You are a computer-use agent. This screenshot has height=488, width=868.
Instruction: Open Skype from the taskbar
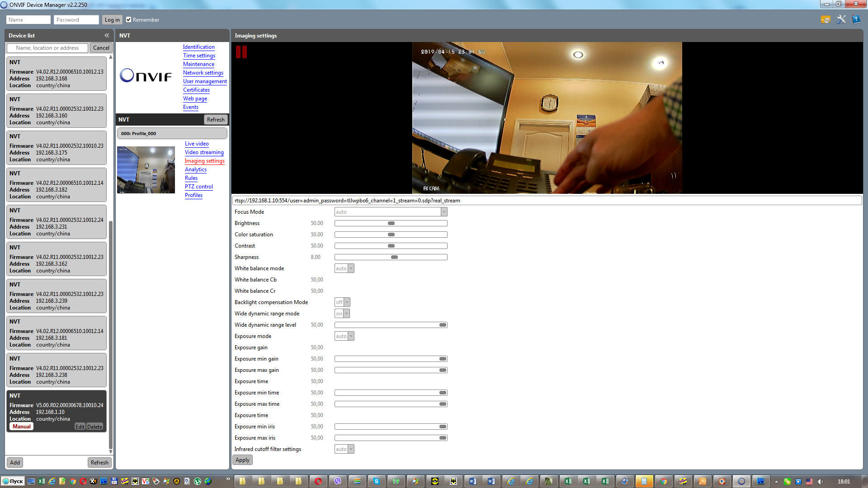pyautogui.click(x=376, y=481)
